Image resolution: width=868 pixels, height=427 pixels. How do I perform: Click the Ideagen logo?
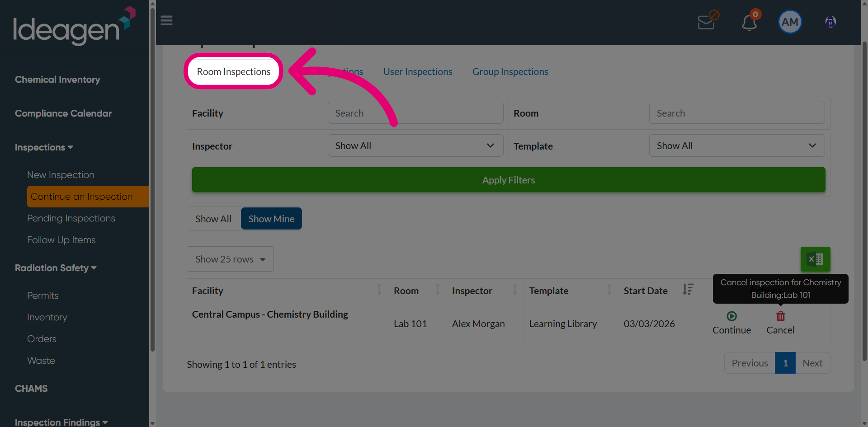pos(75,26)
